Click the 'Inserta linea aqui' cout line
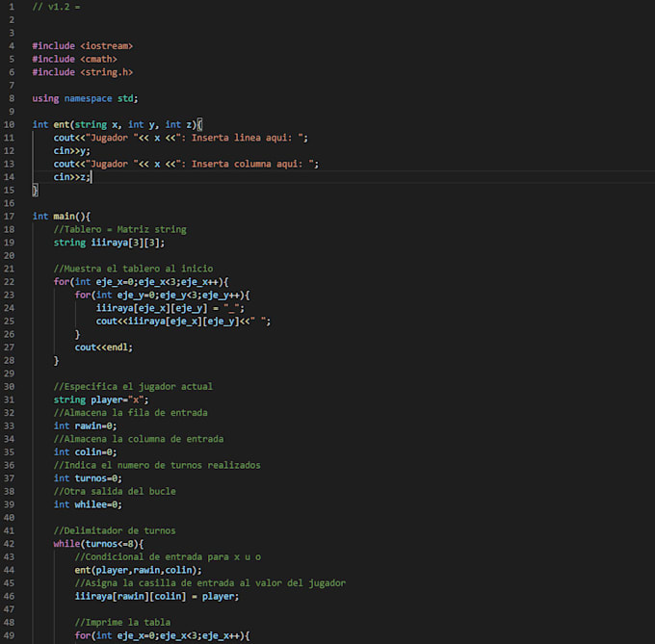Screen dimensions: 655x644 point(180,138)
